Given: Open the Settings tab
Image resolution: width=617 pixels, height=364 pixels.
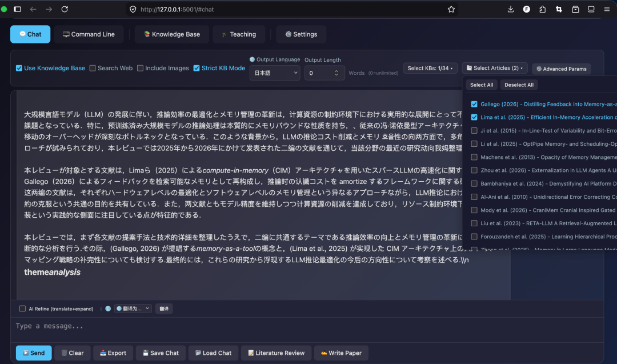Looking at the screenshot, I should point(302,34).
